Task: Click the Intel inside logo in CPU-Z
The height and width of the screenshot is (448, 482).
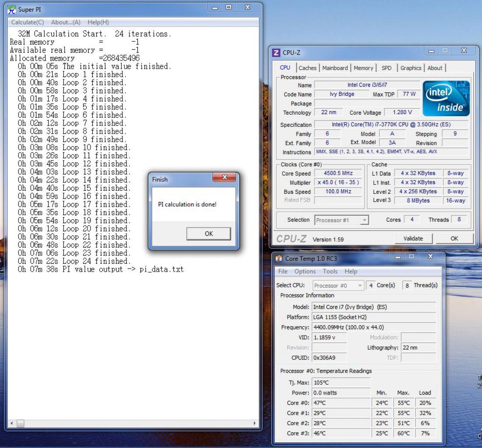Action: [446, 98]
